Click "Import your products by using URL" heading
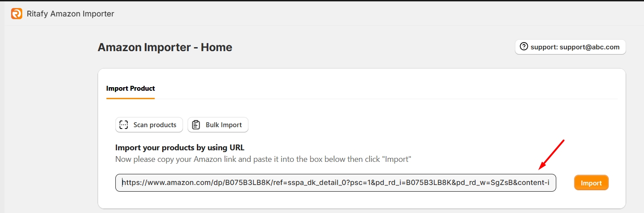The width and height of the screenshot is (644, 213). pos(179,148)
